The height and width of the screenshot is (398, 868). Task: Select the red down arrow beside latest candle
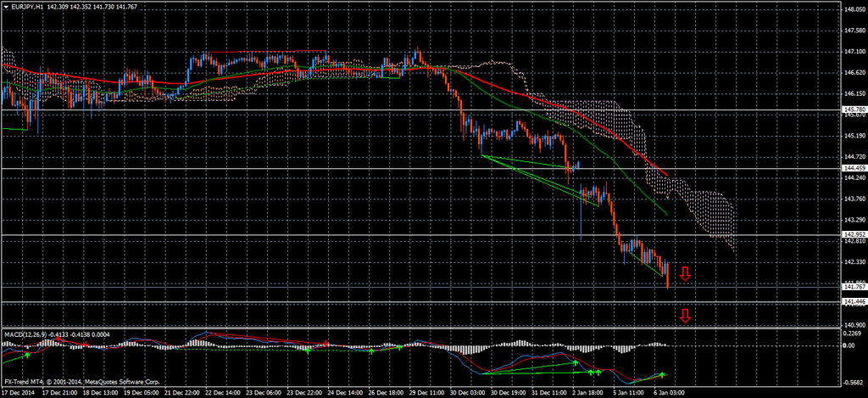(x=685, y=273)
